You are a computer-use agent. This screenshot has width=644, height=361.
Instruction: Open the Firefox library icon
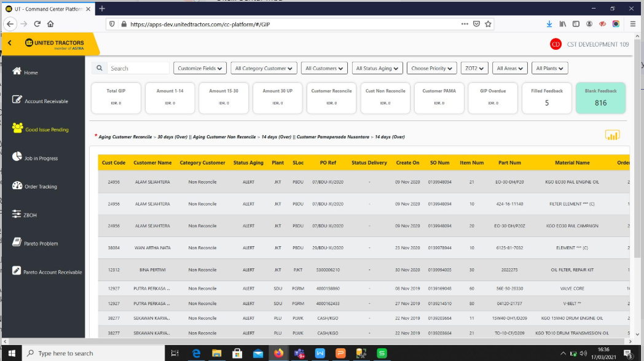[563, 24]
